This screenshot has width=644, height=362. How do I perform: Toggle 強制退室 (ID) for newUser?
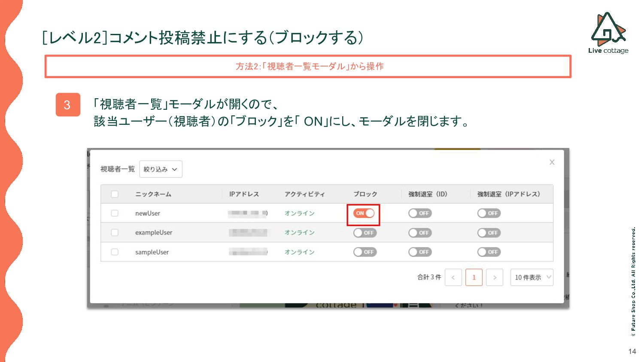click(x=420, y=213)
